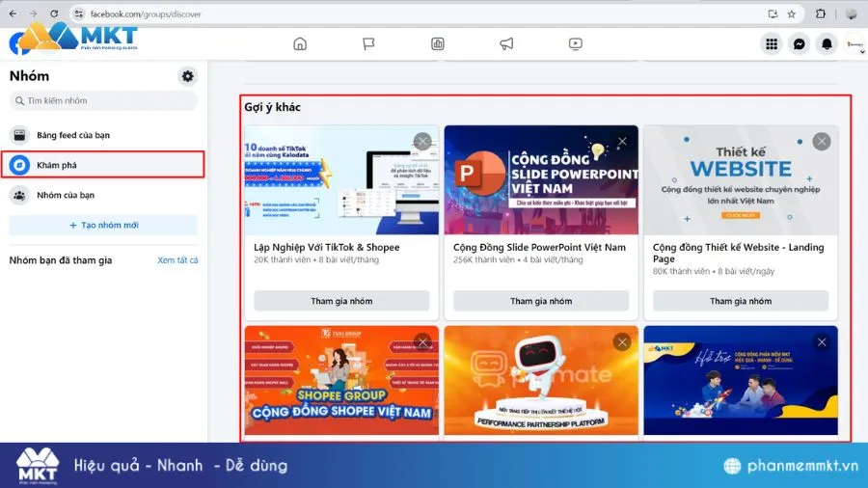The image size is (868, 488).
Task: Open Lập Nghiệp Với TikTok & Shopee title
Action: pyautogui.click(x=327, y=247)
